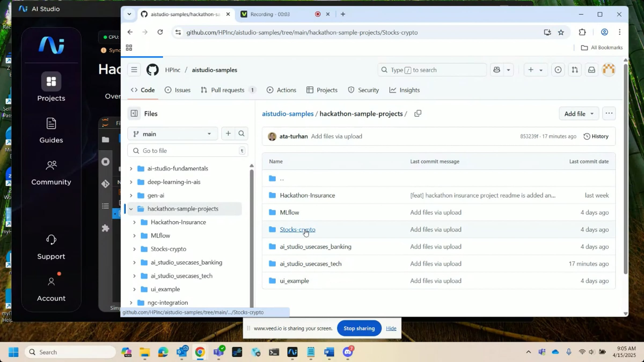
Task: Click the Chrome address bar URL
Action: [302, 32]
